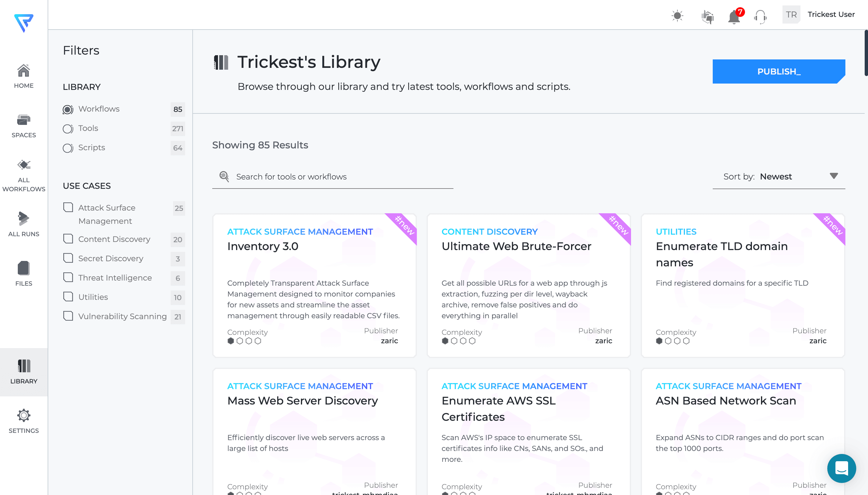Open the Home page icon
The height and width of the screenshot is (495, 868).
pyautogui.click(x=24, y=71)
